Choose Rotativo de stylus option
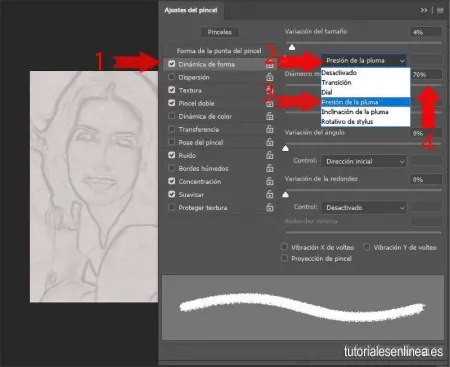 click(x=365, y=122)
